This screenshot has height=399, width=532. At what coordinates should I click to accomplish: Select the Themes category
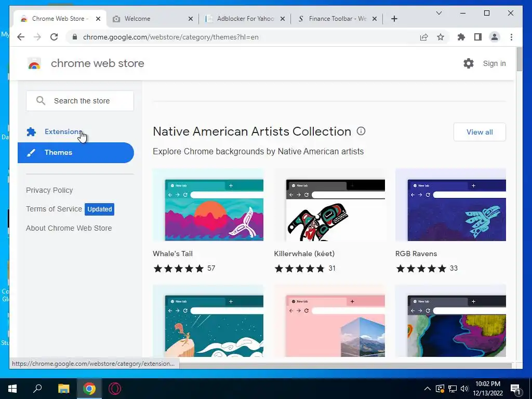76,153
